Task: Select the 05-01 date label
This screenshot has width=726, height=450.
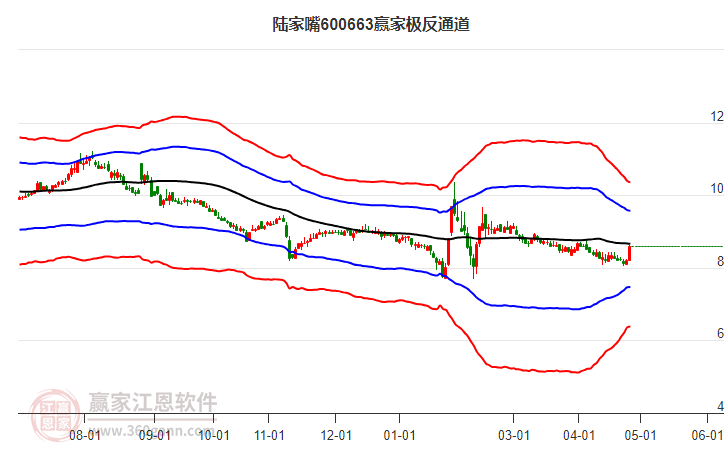Action: click(x=640, y=435)
